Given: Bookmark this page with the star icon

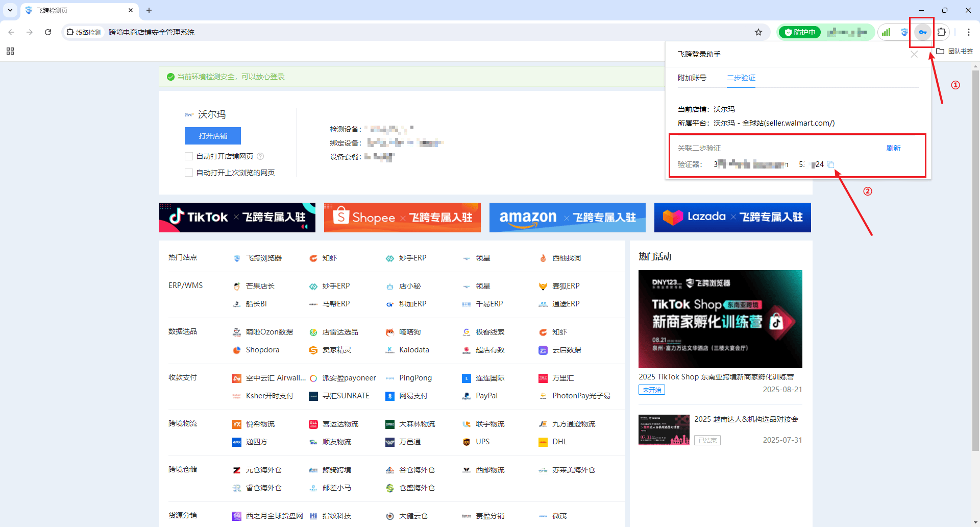Looking at the screenshot, I should (x=758, y=32).
